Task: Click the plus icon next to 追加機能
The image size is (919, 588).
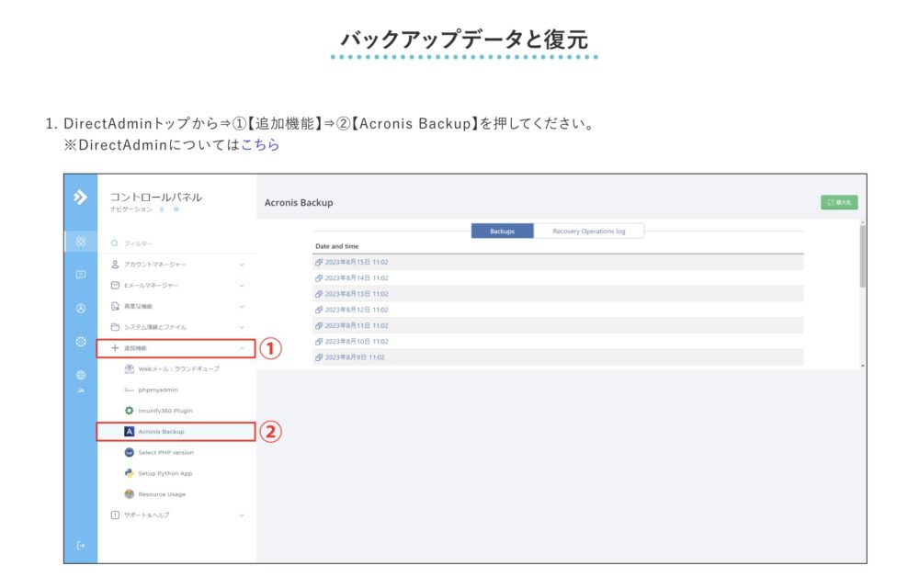Action: (115, 348)
